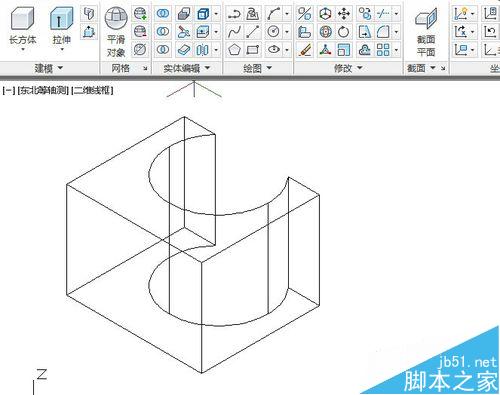
Task: Select the Rotate circular arrow icon
Action: tap(344, 32)
